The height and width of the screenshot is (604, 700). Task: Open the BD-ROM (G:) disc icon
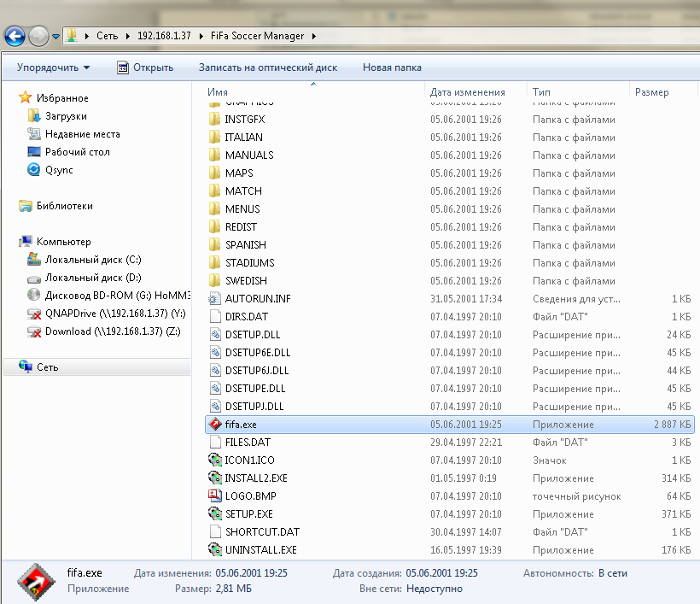tap(33, 296)
